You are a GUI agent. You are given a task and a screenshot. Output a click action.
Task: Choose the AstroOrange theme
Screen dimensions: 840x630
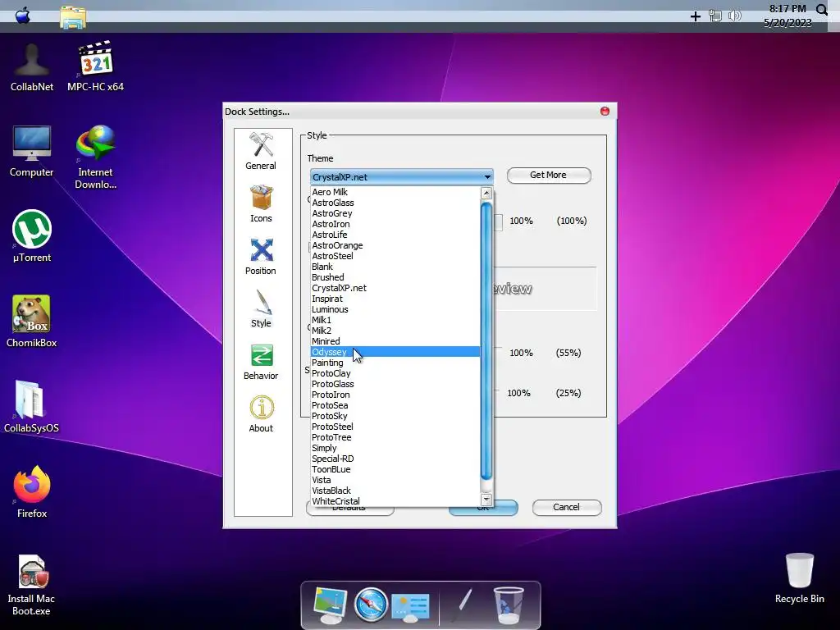pyautogui.click(x=395, y=245)
